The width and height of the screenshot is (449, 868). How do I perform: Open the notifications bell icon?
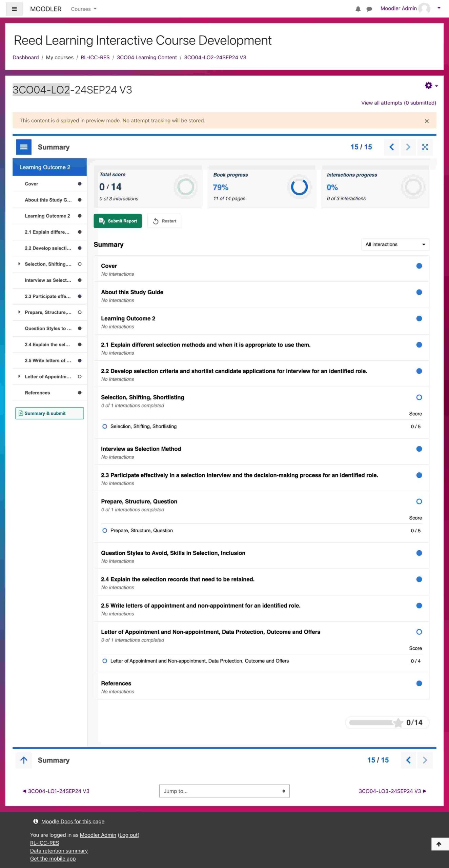coord(358,9)
